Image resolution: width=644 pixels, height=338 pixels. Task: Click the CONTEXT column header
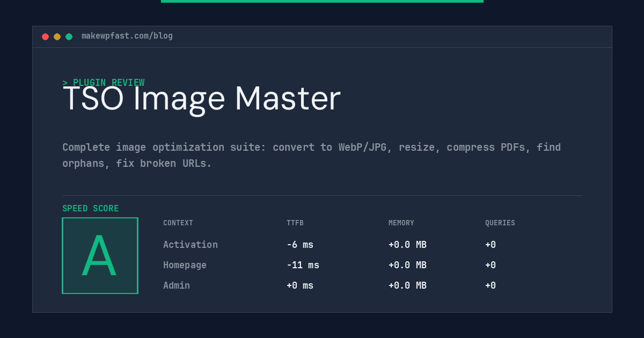point(178,223)
